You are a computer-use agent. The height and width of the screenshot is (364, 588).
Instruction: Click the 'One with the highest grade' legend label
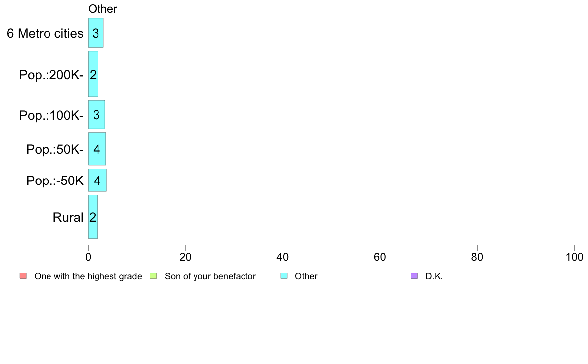[x=88, y=276]
